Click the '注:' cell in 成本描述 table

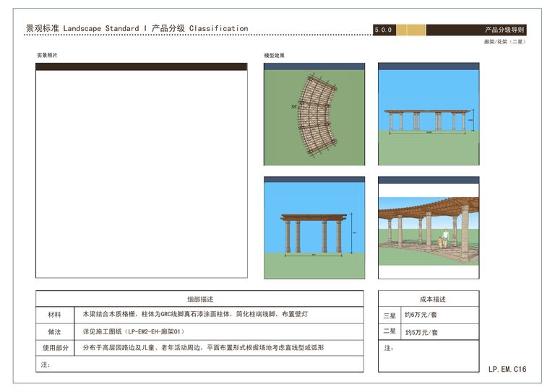429,356
